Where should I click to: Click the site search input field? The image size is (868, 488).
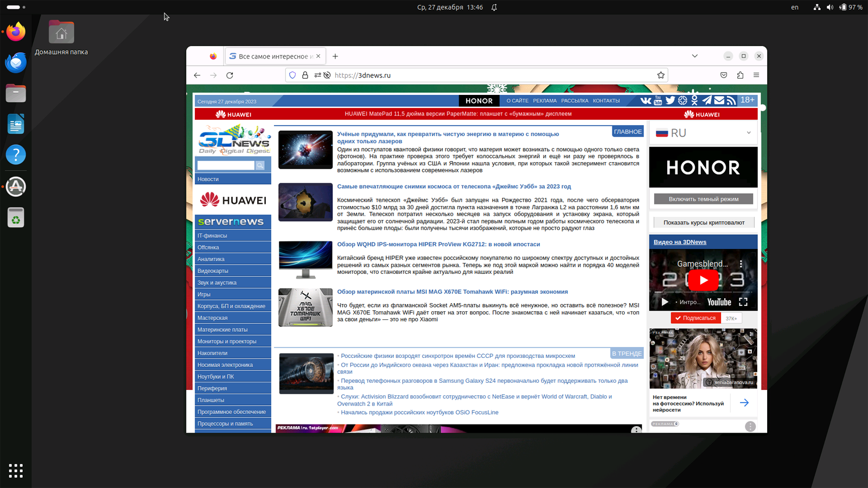point(226,165)
